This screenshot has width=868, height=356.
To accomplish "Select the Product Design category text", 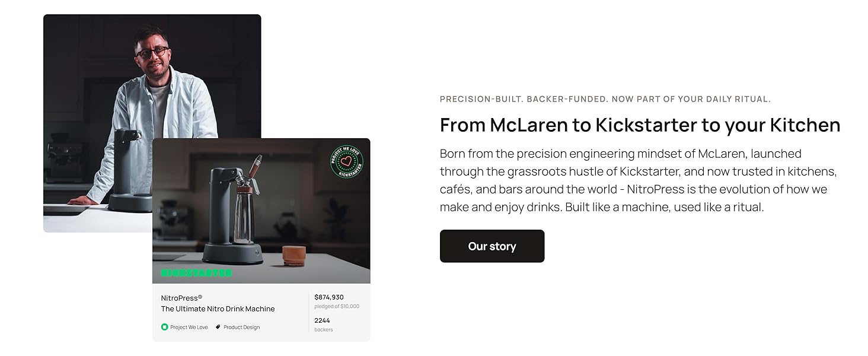I will [241, 327].
